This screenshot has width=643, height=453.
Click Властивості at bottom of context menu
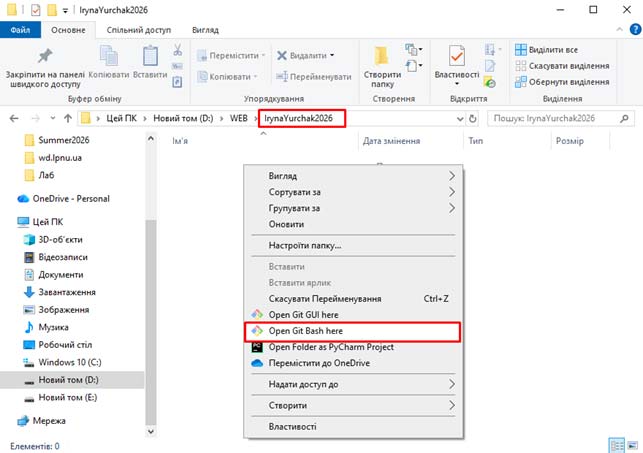pos(353,427)
